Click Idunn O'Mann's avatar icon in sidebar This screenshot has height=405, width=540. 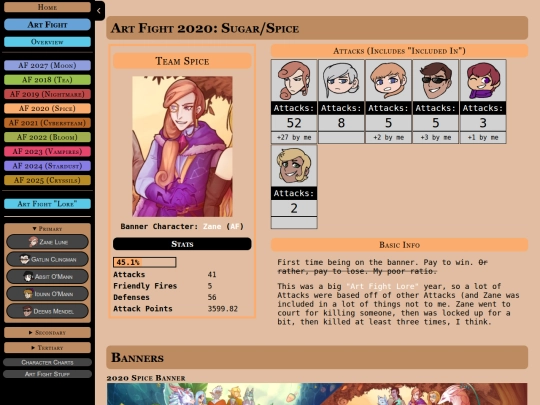coord(28,294)
